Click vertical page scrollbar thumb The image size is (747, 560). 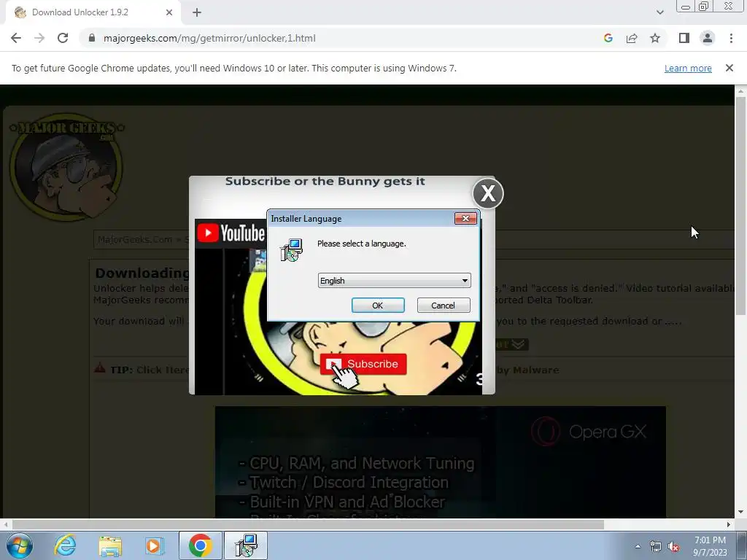coord(740,206)
